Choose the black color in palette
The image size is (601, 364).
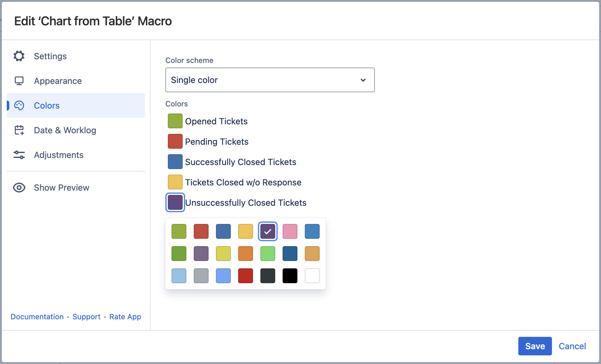[290, 276]
